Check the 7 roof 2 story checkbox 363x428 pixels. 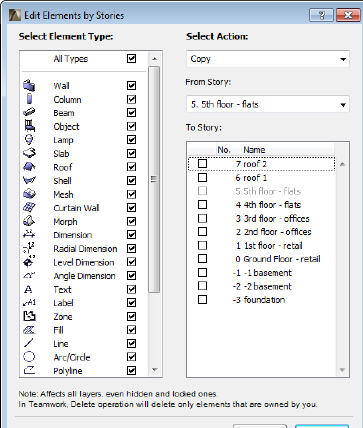(x=202, y=164)
